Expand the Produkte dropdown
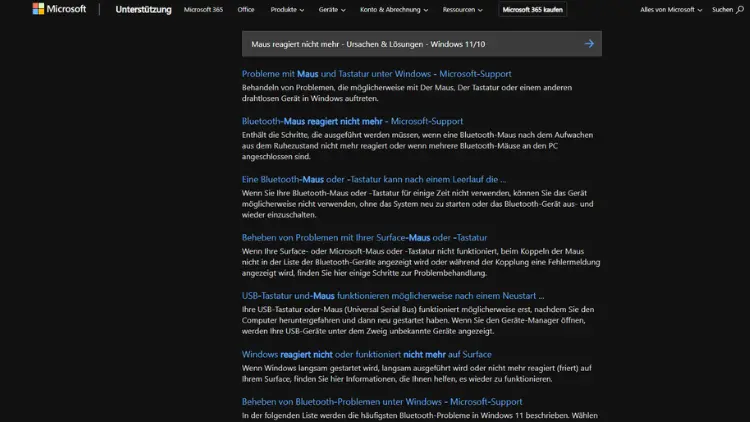 [287, 10]
